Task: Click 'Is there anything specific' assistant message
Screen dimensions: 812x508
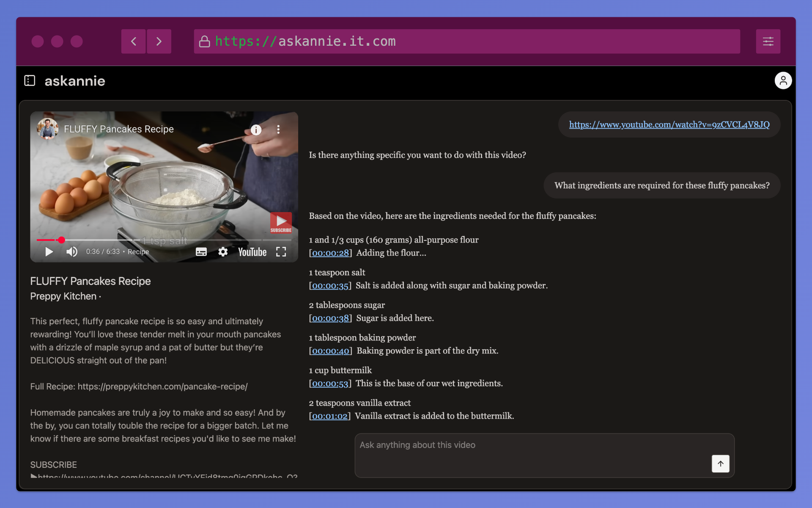Action: pyautogui.click(x=417, y=155)
